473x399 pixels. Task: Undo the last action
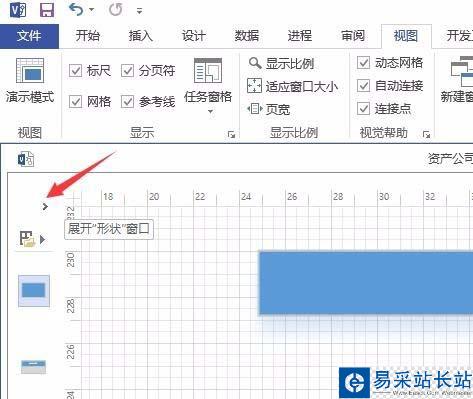click(76, 10)
